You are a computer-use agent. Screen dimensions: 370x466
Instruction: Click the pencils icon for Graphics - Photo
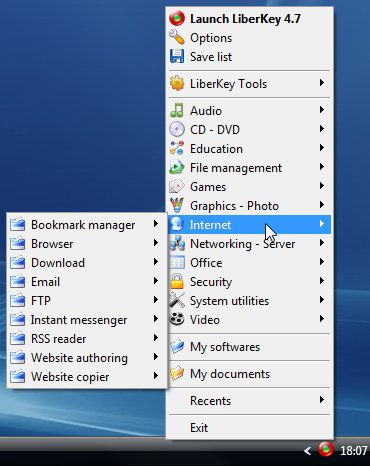point(177,205)
